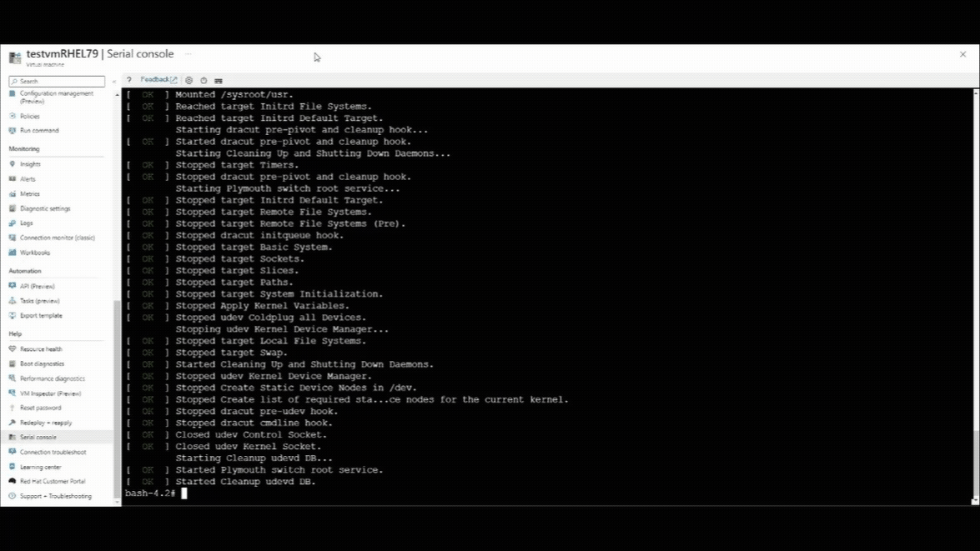The height and width of the screenshot is (551, 980).
Task: Open the Feedback link
Action: click(154, 80)
